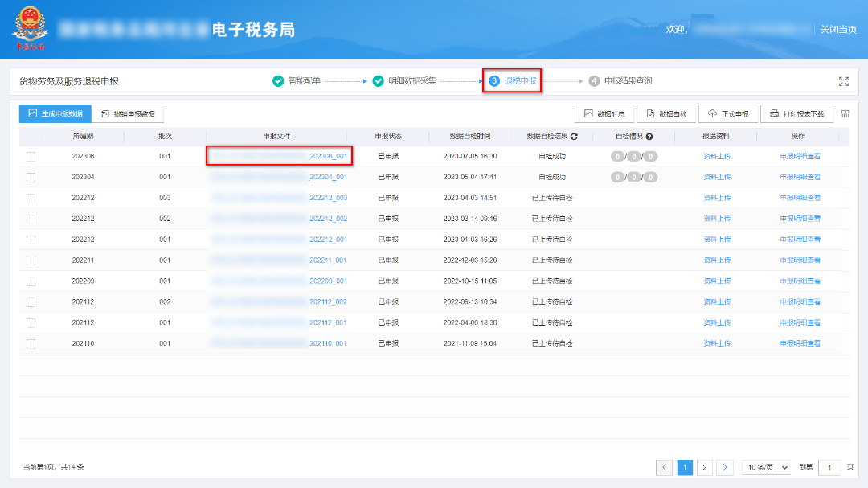Viewport: 868px width, 488px height.
Task: Tick the checkbox of row 202212 batch 001
Action: 31,240
